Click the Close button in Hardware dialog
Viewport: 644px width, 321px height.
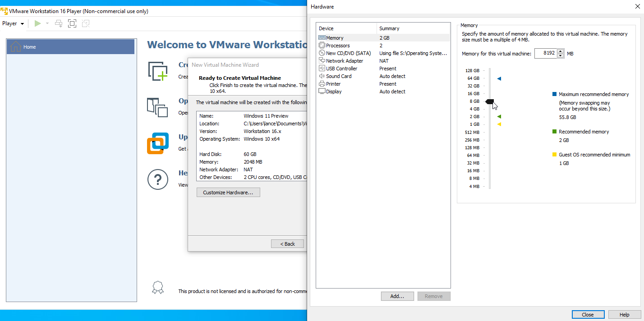click(588, 315)
